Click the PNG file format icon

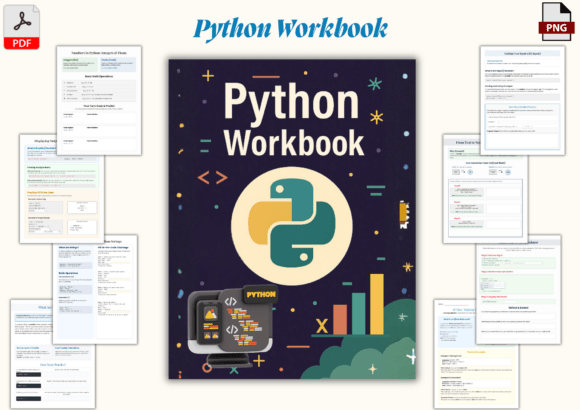click(x=556, y=22)
